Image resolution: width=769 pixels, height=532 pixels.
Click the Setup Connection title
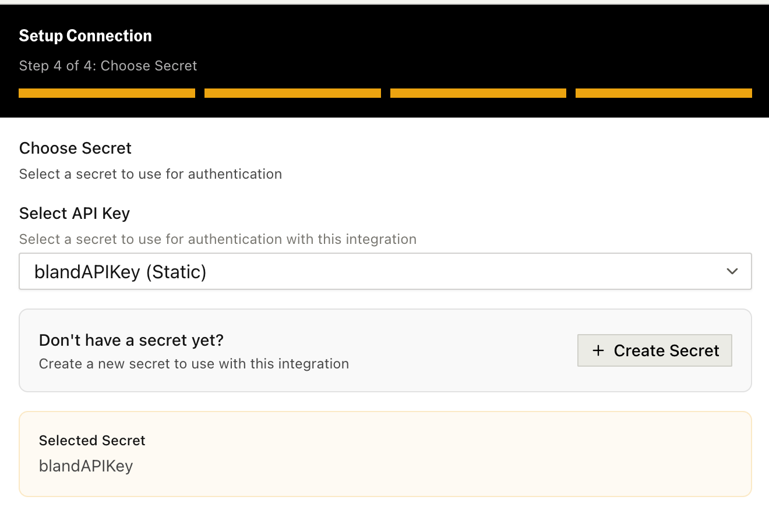(85, 36)
